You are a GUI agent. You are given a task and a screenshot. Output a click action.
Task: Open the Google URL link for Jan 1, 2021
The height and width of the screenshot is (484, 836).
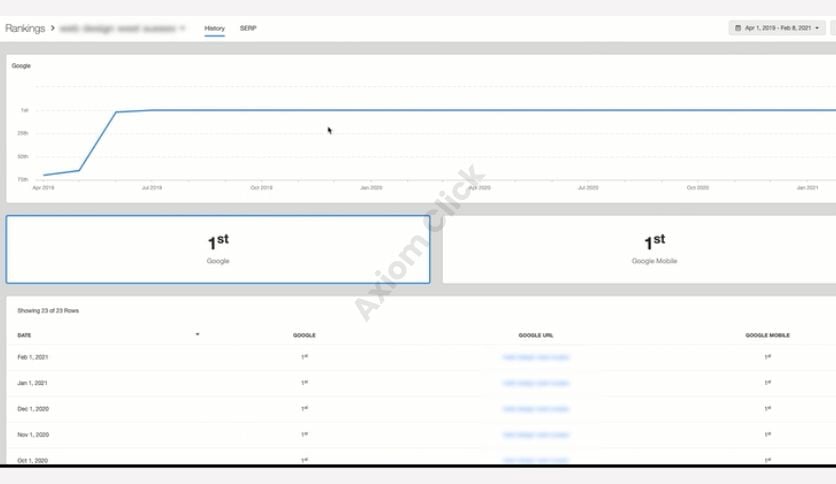[536, 383]
